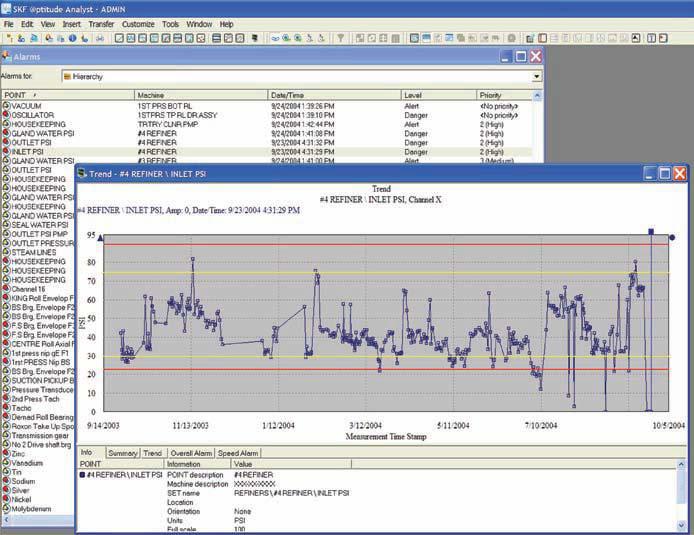The image size is (694, 535).
Task: Click the Value column header in info panel
Action: click(291, 464)
